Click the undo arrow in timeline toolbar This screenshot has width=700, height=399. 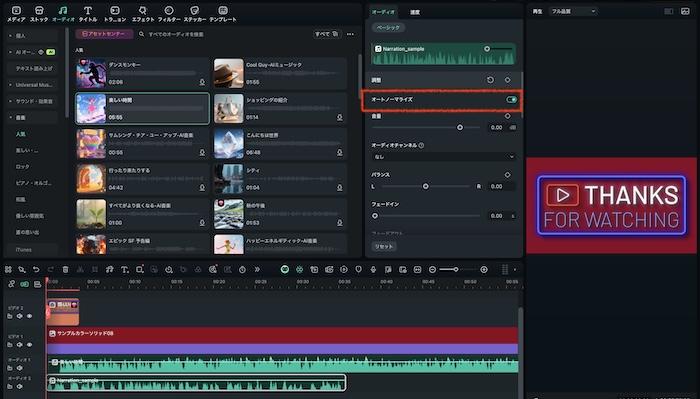coord(36,270)
